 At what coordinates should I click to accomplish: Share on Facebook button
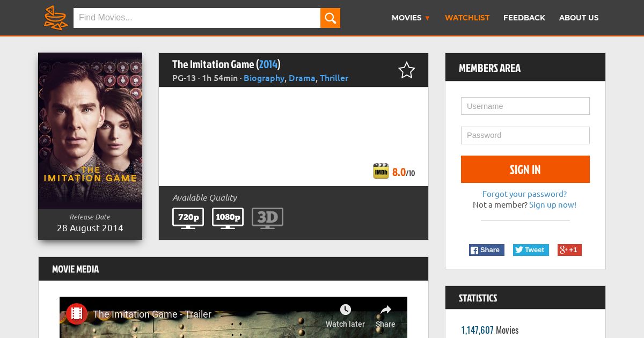tap(487, 250)
